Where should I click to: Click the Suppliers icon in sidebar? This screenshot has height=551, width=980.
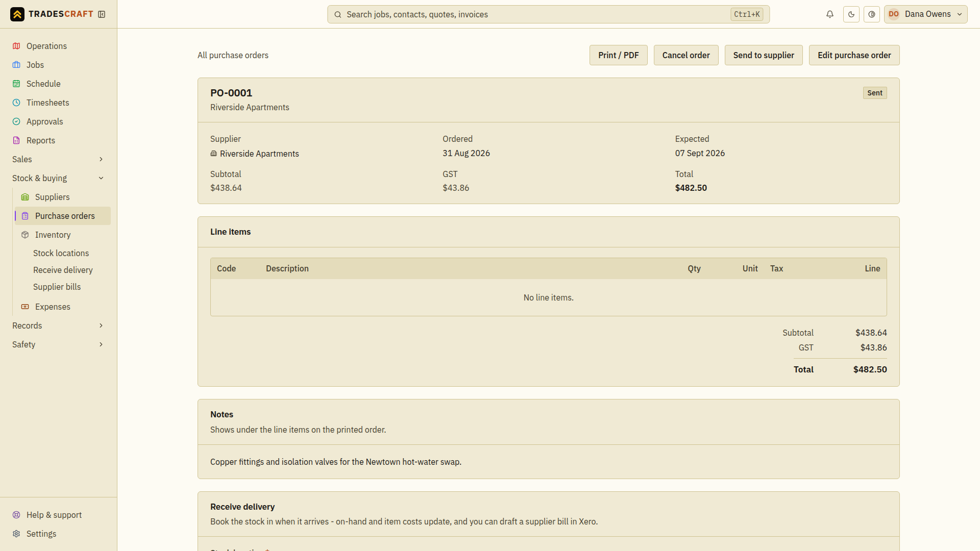point(25,197)
